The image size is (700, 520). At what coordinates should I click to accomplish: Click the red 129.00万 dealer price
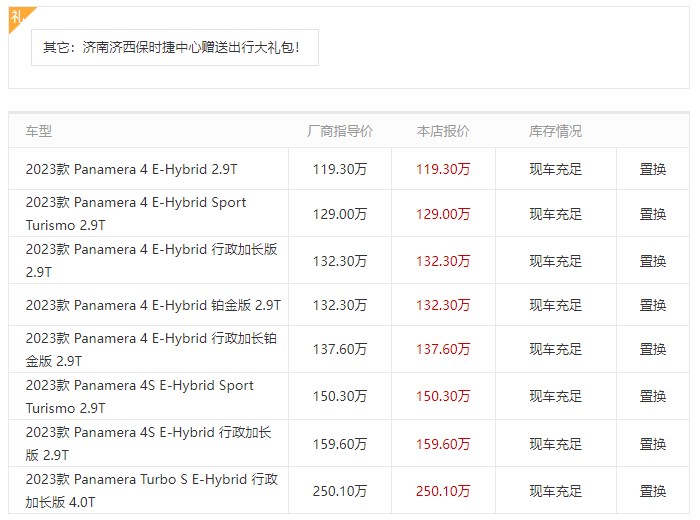pos(443,214)
